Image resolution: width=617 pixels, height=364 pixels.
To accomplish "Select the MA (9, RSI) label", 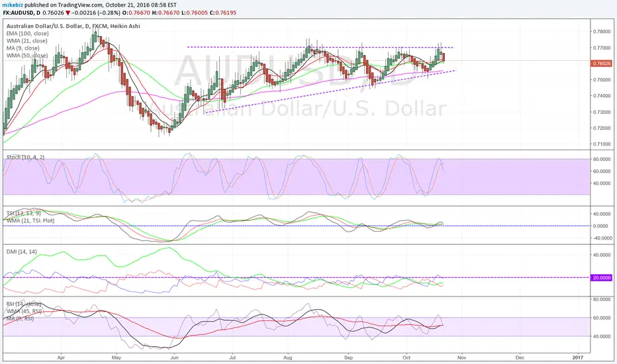I will coord(20,318).
